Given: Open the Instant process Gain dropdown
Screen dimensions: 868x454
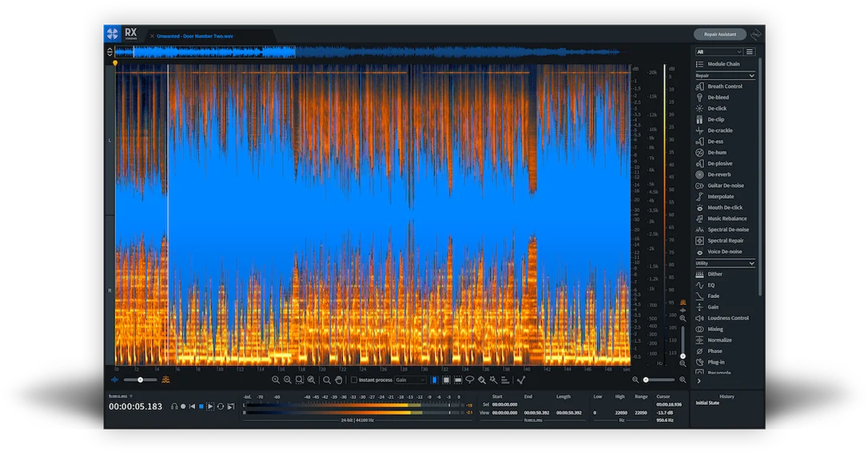Looking at the screenshot, I should click(411, 380).
